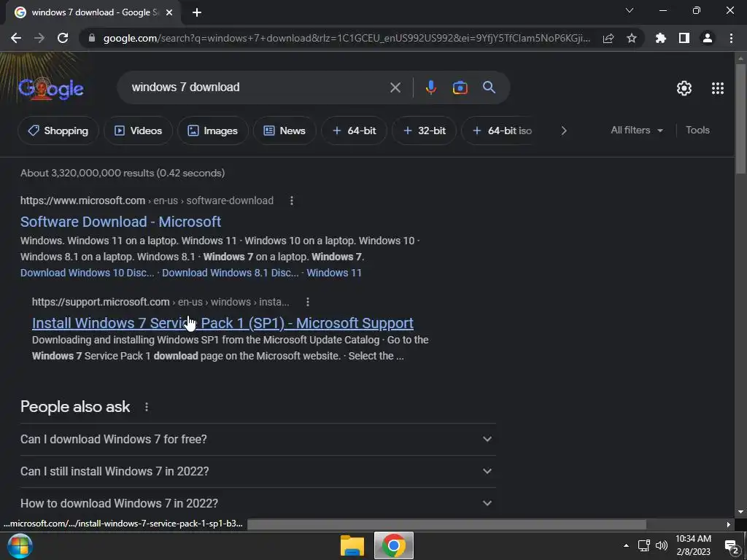Open a new browser tab

[197, 13]
